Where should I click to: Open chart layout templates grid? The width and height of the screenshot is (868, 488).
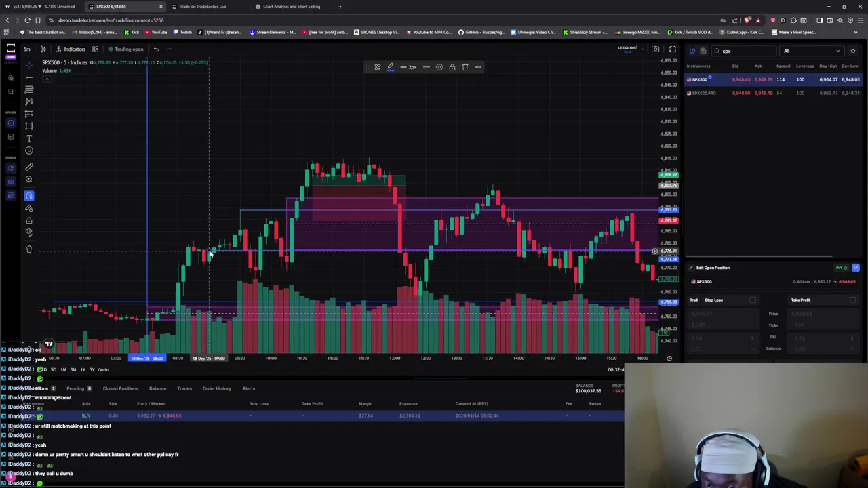pyautogui.click(x=95, y=49)
